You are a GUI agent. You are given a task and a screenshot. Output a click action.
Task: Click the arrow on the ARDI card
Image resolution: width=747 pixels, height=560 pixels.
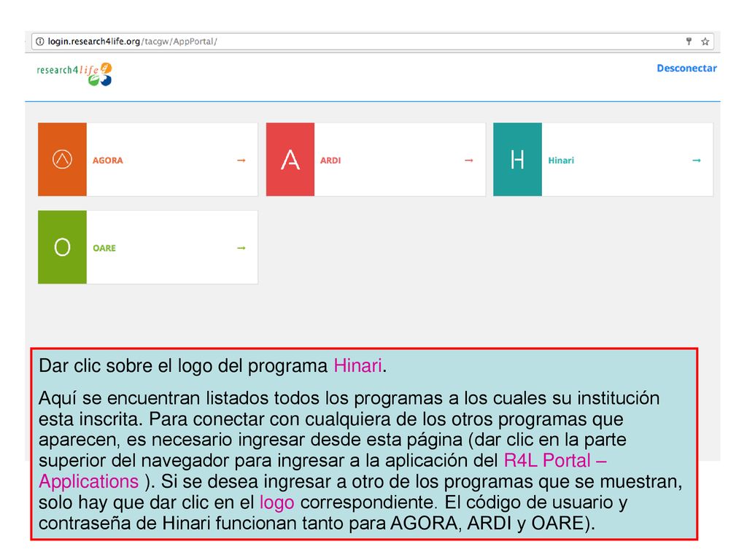(469, 160)
